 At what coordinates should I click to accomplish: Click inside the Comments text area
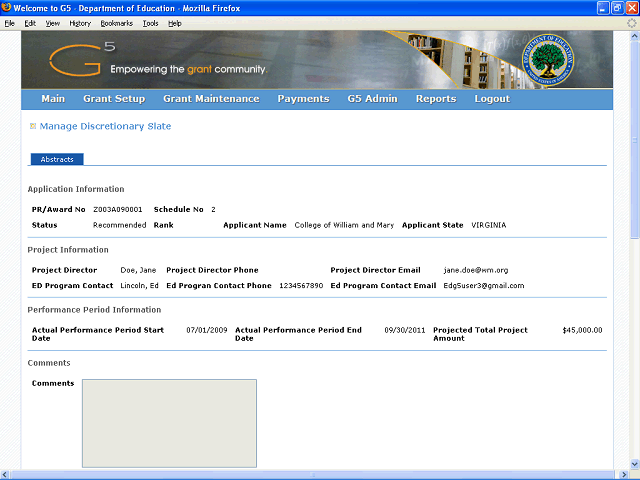click(169, 423)
